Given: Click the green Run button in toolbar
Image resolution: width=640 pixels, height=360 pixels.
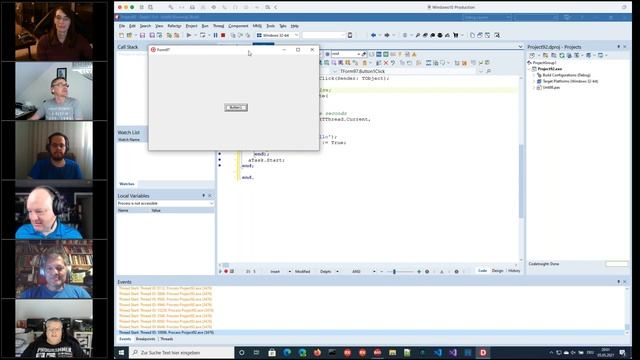Looking at the screenshot, I should 189,36.
